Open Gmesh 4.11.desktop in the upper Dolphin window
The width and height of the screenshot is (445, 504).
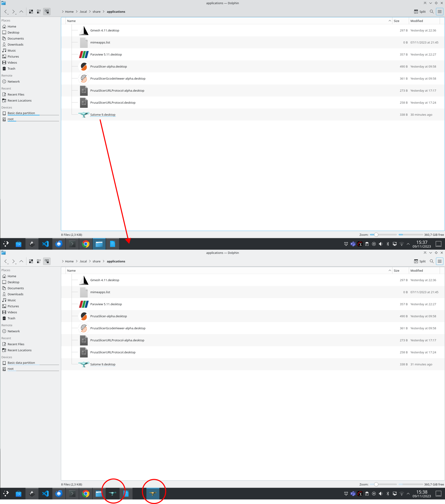point(105,30)
